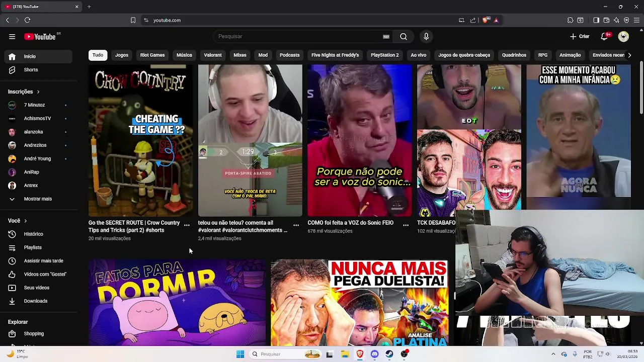Select the Animação filter chip
Viewport: 644px width, 362px height.
pos(570,55)
